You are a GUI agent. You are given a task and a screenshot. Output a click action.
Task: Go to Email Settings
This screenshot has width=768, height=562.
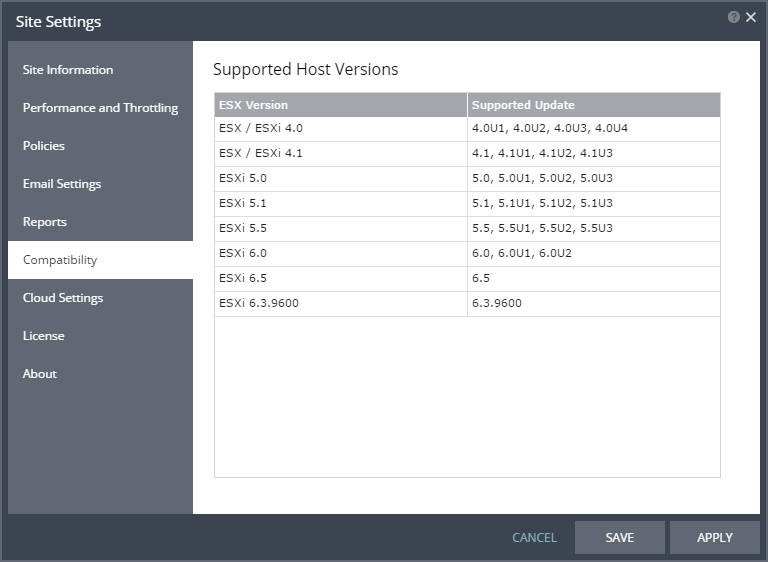pyautogui.click(x=100, y=184)
